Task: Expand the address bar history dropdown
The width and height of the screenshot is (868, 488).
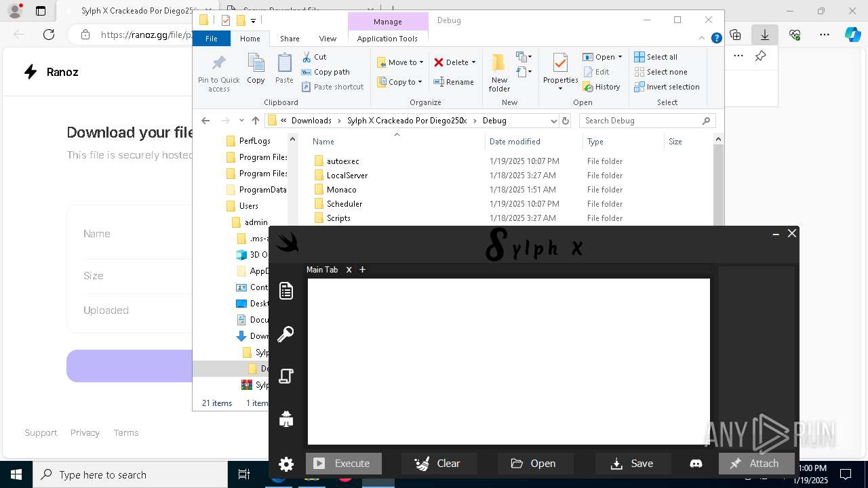Action: click(x=553, y=121)
